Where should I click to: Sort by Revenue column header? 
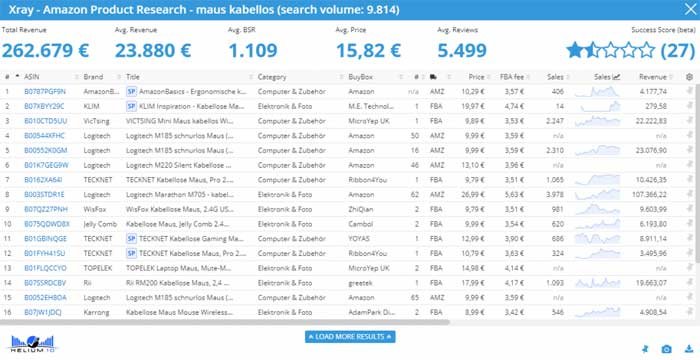coord(653,77)
